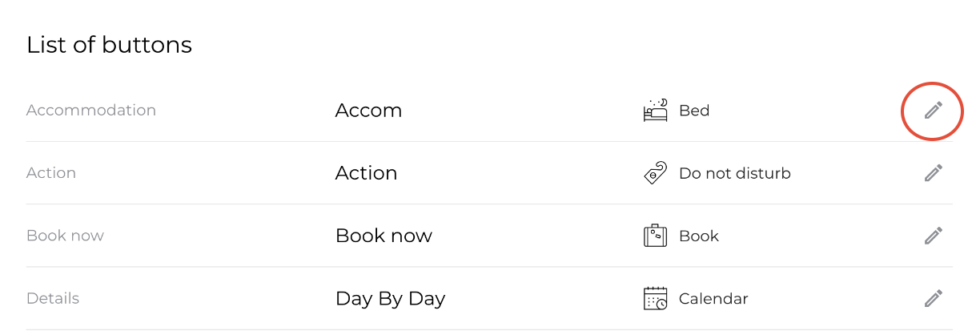980x331 pixels.
Task: Click the Book suitcase icon
Action: [655, 236]
